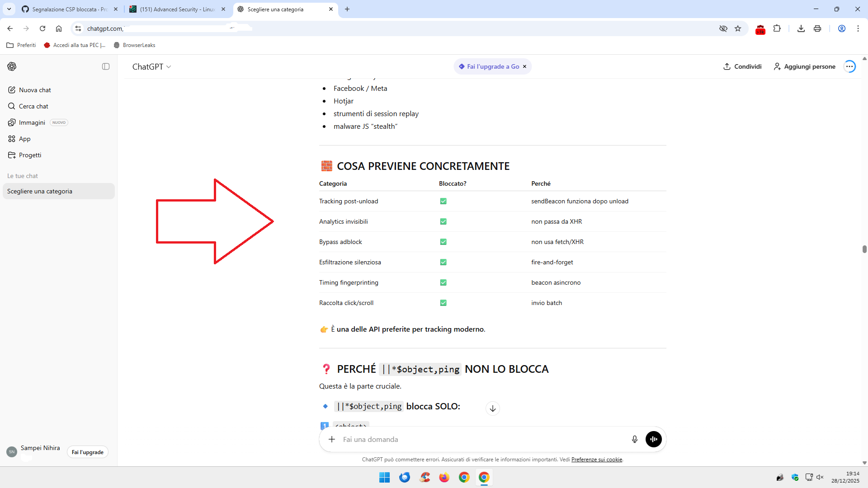Open the tab search dropdown arrow
The height and width of the screenshot is (488, 868).
(x=9, y=9)
